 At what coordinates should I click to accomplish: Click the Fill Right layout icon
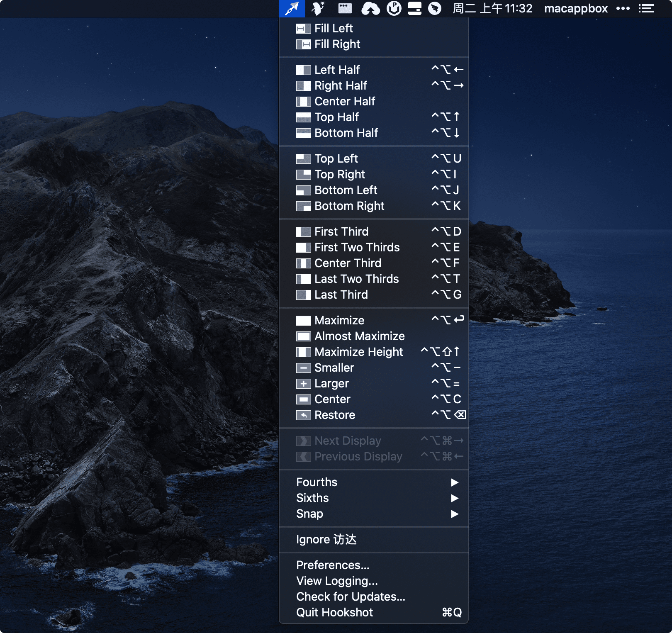tap(303, 44)
